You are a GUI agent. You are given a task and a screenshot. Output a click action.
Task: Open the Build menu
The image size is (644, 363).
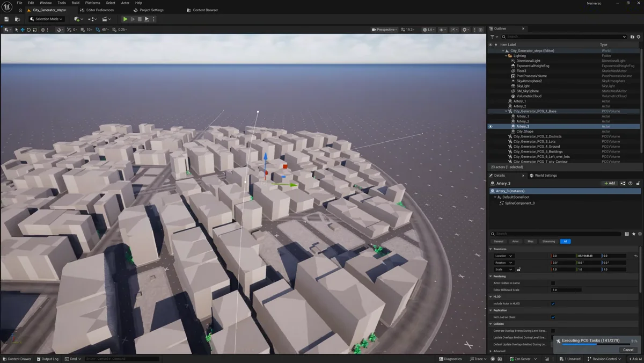tap(76, 3)
